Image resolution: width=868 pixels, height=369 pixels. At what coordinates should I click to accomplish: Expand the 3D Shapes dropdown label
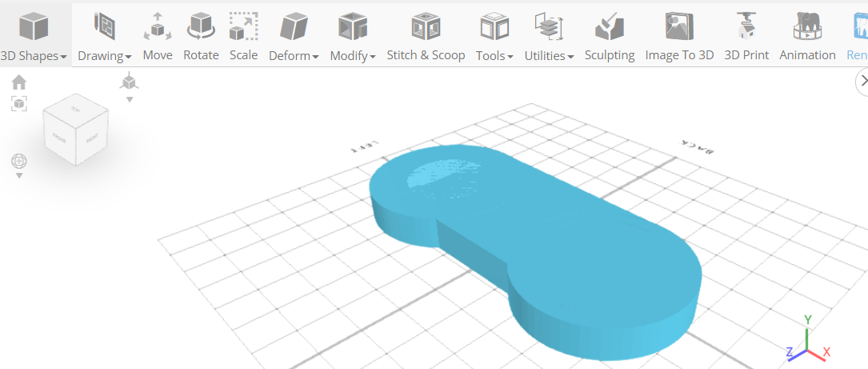34,56
